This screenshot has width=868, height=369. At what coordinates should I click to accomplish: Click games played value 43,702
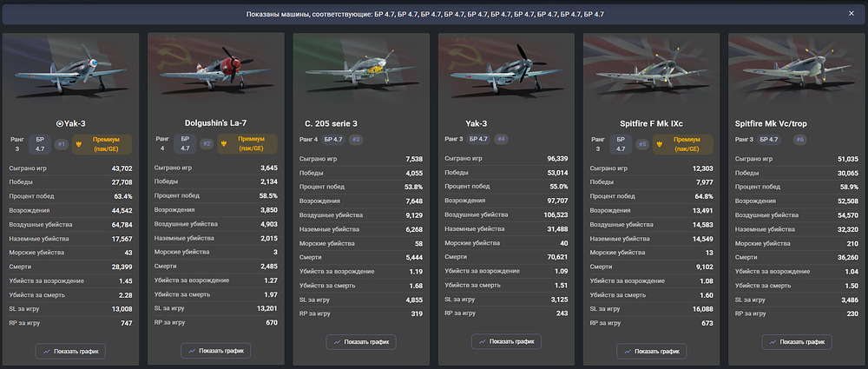click(x=122, y=168)
